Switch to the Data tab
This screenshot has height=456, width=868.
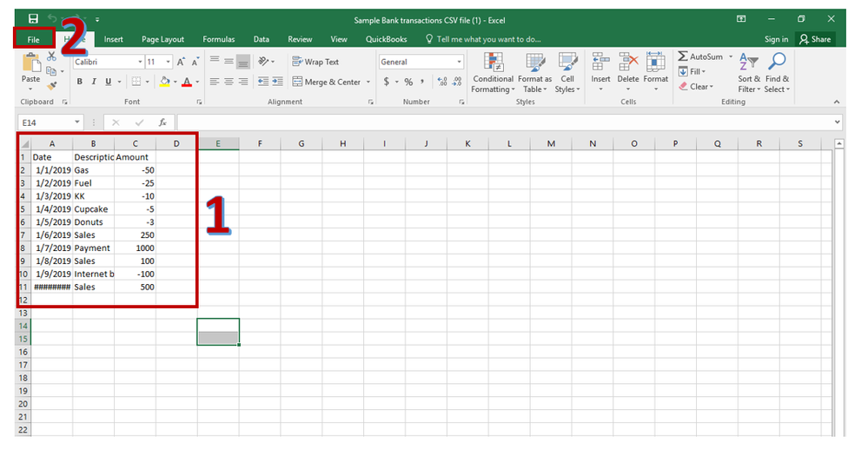[262, 39]
